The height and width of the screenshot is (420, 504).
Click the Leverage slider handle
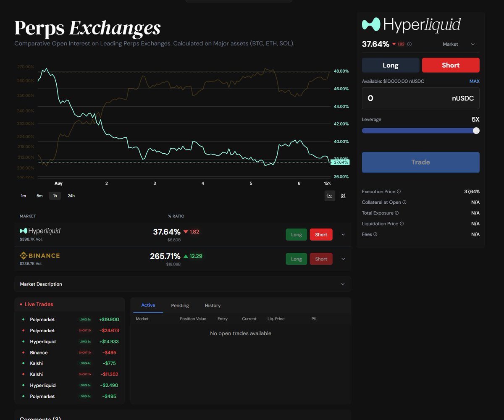pyautogui.click(x=476, y=131)
